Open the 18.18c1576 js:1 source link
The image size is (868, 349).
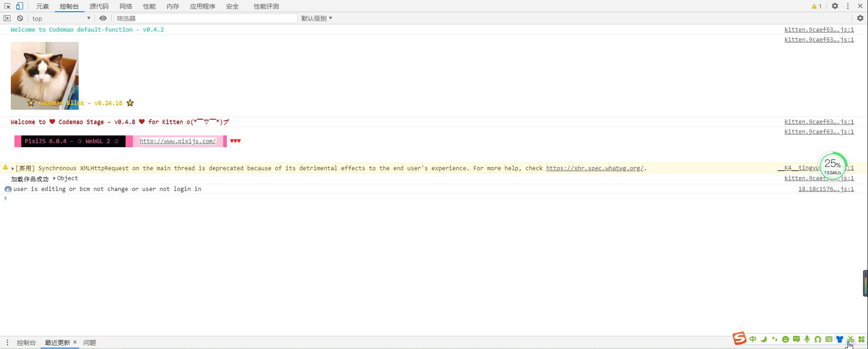tap(826, 189)
